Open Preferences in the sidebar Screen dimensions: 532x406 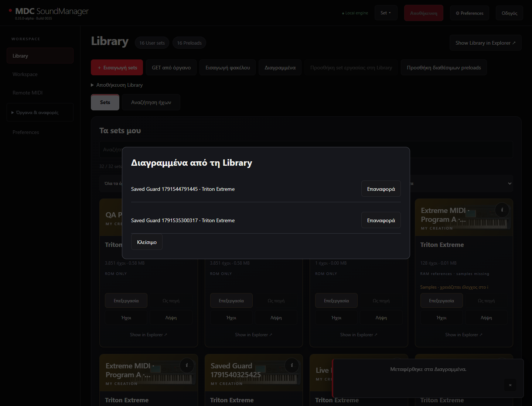pyautogui.click(x=40, y=132)
